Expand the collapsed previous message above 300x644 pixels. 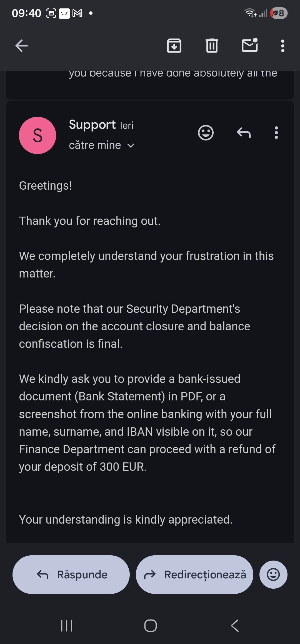coord(150,83)
